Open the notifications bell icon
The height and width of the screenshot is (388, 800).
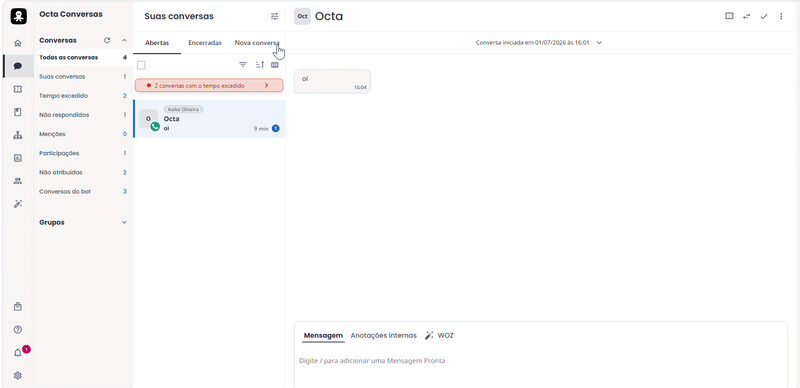click(x=18, y=353)
